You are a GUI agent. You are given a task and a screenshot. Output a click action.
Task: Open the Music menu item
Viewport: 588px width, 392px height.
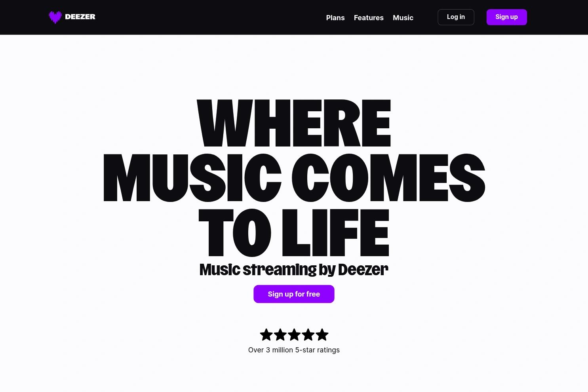point(403,17)
